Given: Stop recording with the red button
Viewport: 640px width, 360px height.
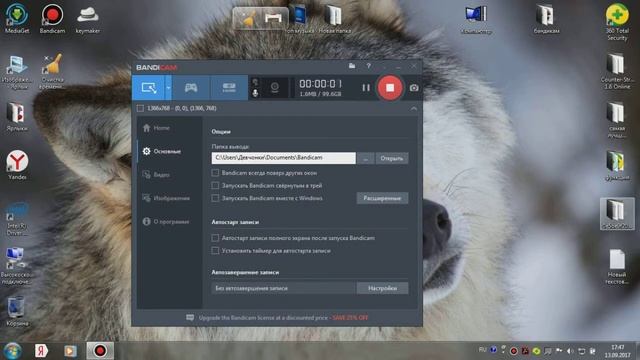Looking at the screenshot, I should pyautogui.click(x=390, y=87).
